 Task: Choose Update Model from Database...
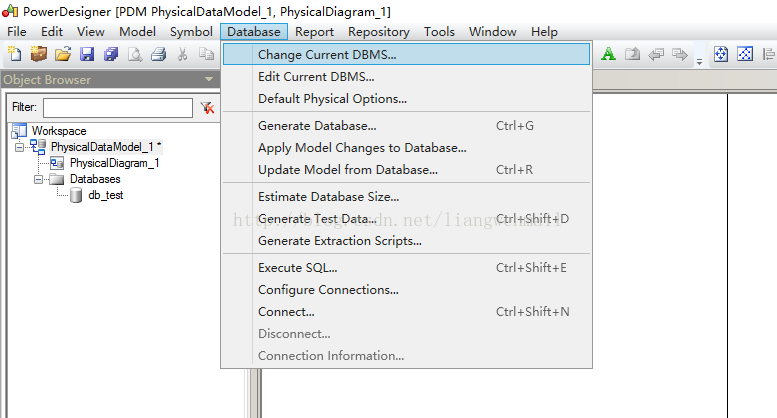pos(406,170)
